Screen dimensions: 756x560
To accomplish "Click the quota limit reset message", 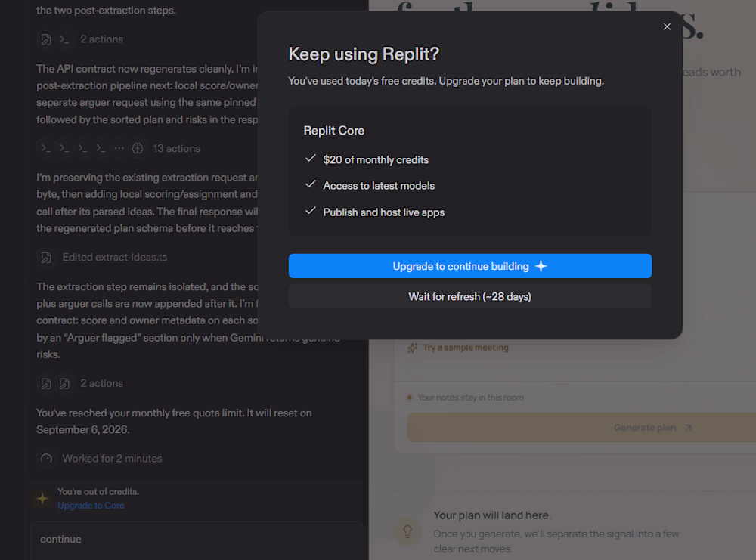I will click(174, 421).
